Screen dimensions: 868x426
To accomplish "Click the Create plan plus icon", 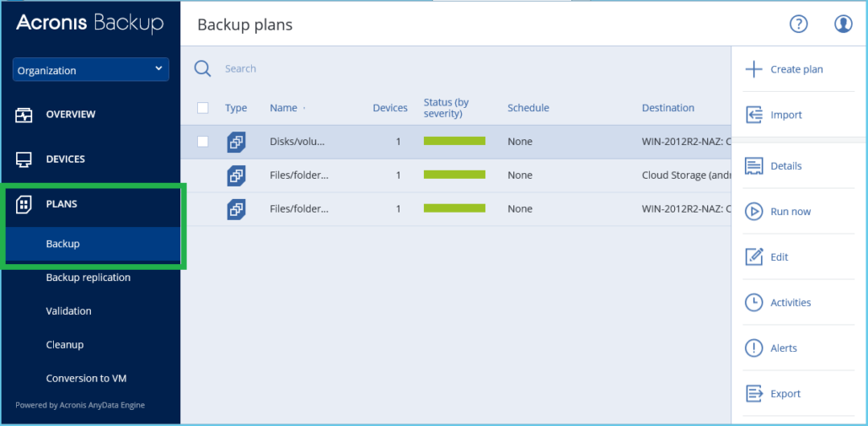I will coord(753,69).
